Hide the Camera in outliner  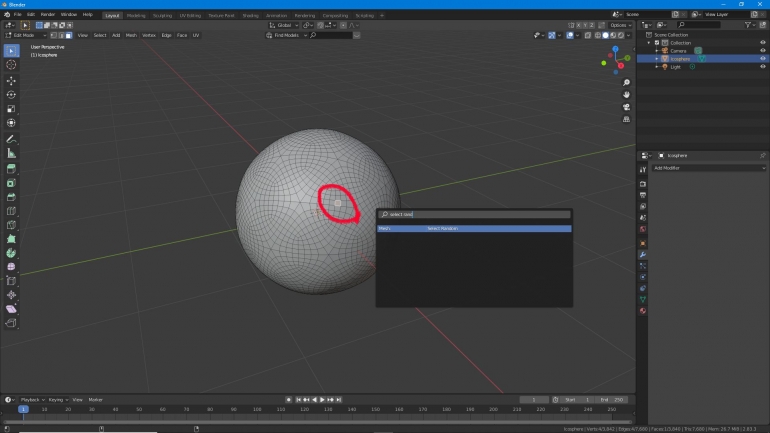pyautogui.click(x=763, y=51)
